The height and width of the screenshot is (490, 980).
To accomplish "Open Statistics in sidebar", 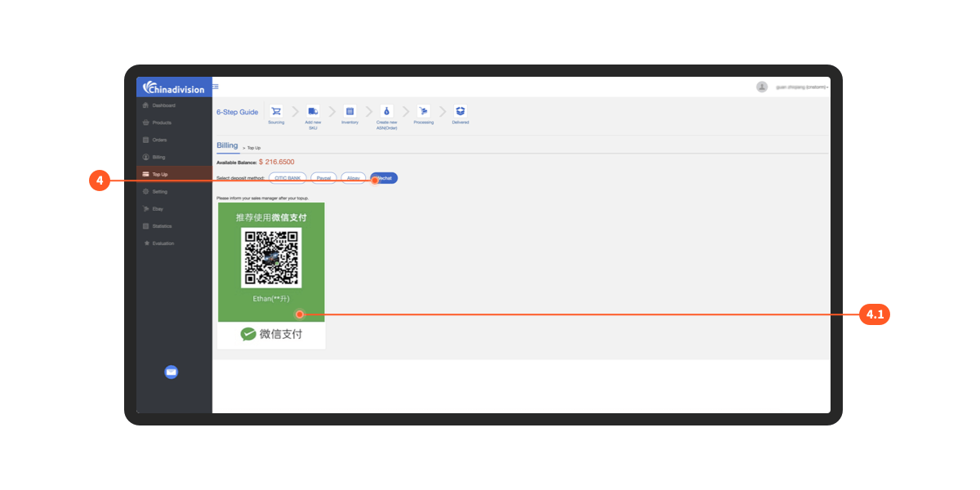I will (174, 225).
